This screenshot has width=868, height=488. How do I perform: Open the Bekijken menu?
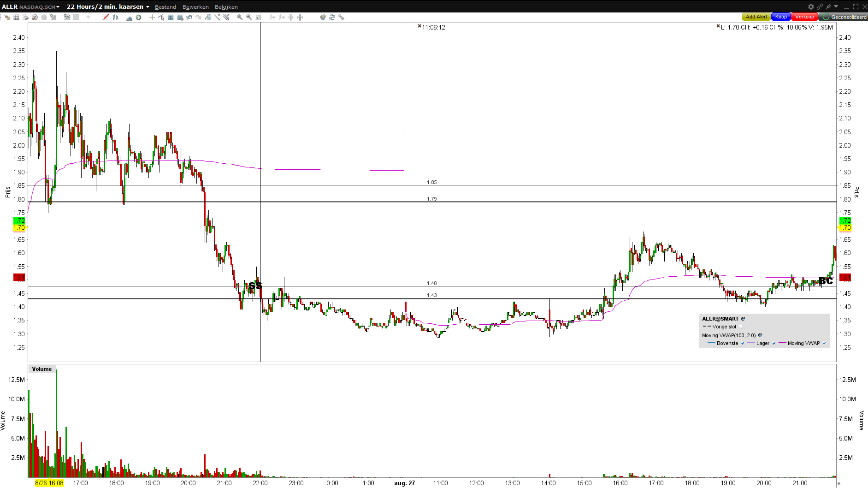coord(226,7)
